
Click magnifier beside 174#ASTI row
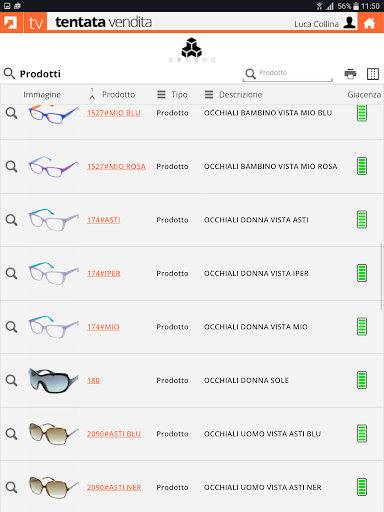tap(11, 220)
